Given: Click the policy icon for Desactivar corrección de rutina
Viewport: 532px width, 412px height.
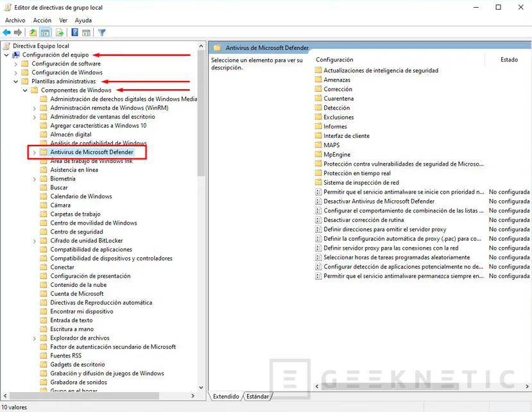Looking at the screenshot, I should tap(318, 220).
